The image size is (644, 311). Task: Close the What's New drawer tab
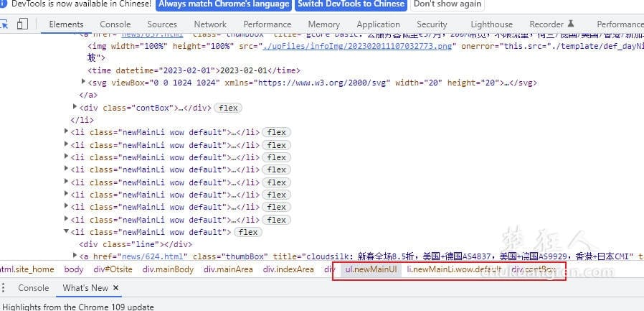pyautogui.click(x=115, y=288)
